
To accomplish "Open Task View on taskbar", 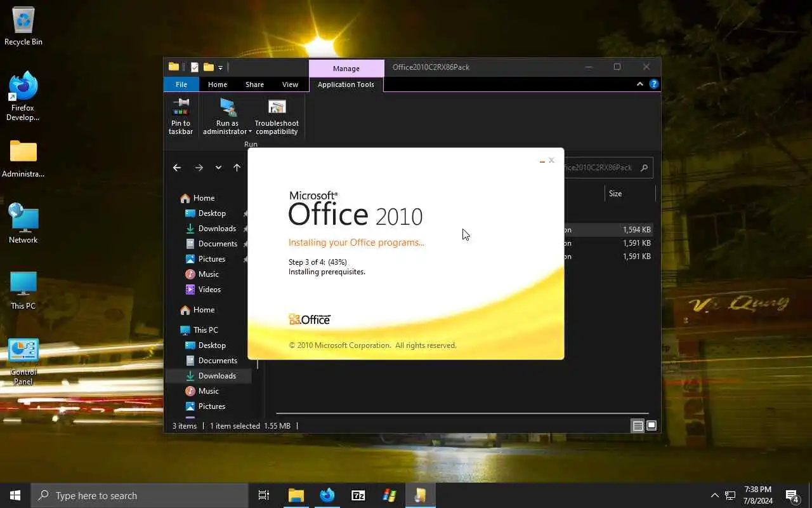I will coord(264,495).
